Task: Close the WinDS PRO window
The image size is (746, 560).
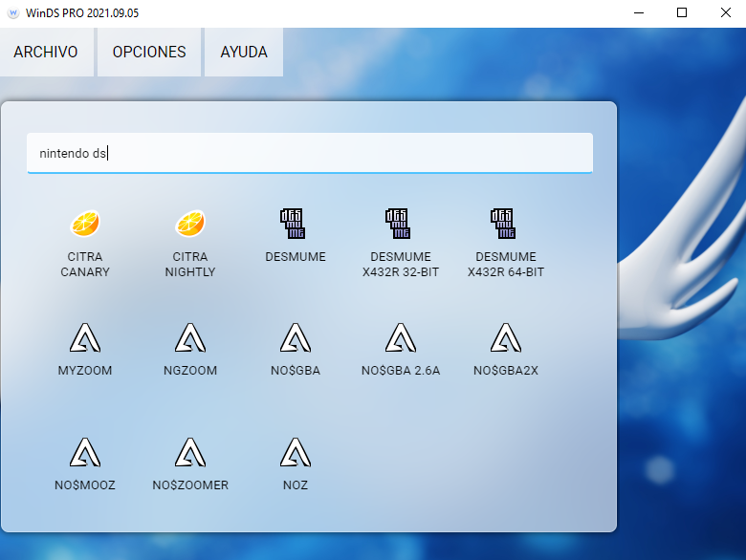Action: point(725,12)
